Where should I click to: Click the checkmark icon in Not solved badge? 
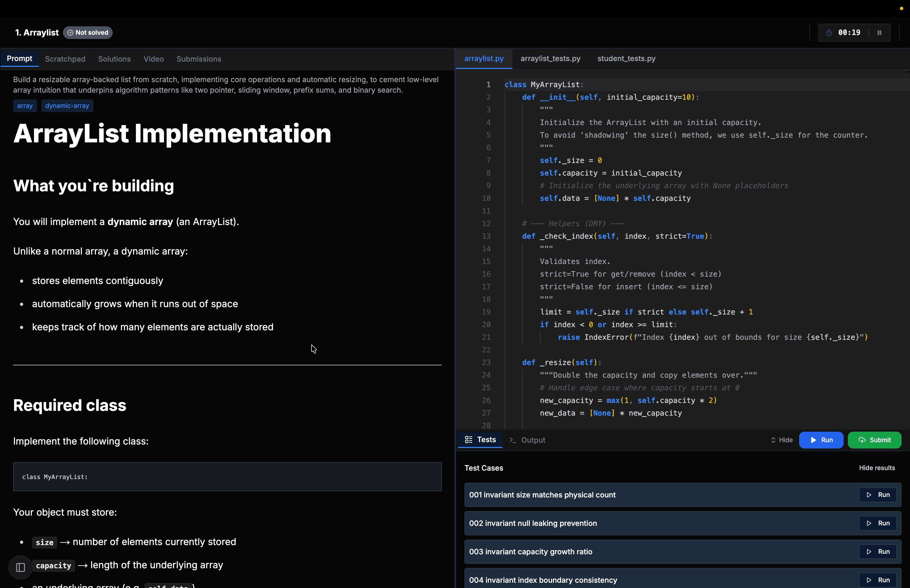[70, 32]
